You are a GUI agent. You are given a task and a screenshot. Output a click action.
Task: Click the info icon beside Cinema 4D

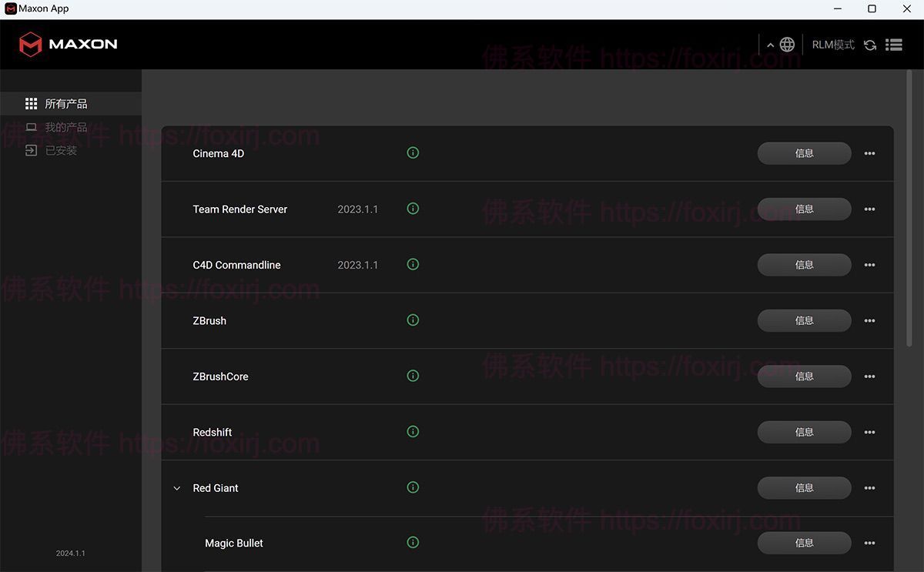pos(413,153)
